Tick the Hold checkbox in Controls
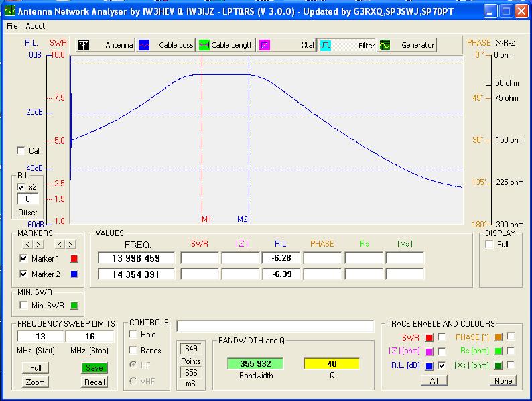 click(x=133, y=335)
